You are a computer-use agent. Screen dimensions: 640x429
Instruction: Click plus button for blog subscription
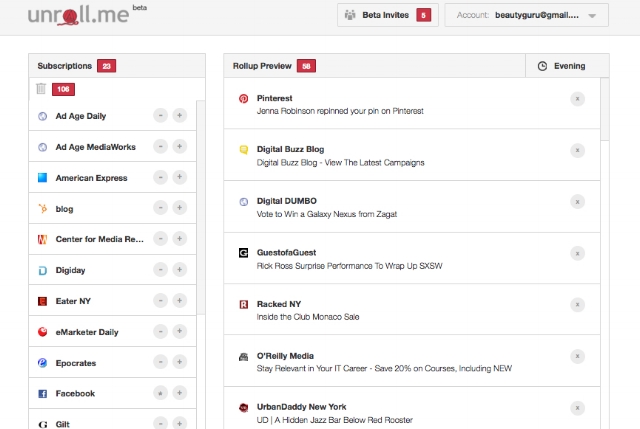179,208
